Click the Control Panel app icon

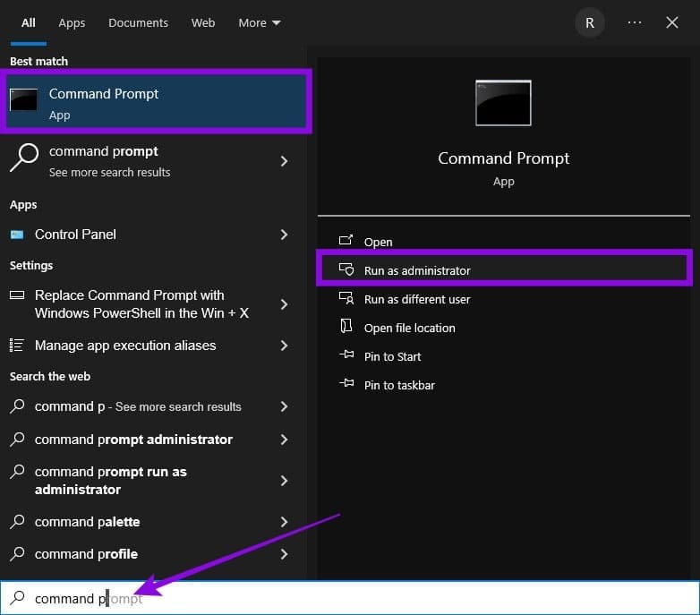17,235
